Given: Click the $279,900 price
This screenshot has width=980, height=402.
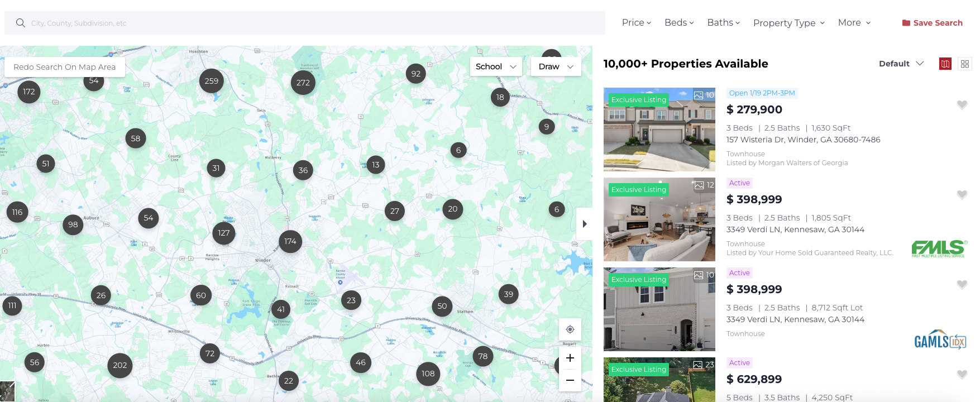Looking at the screenshot, I should coord(754,109).
